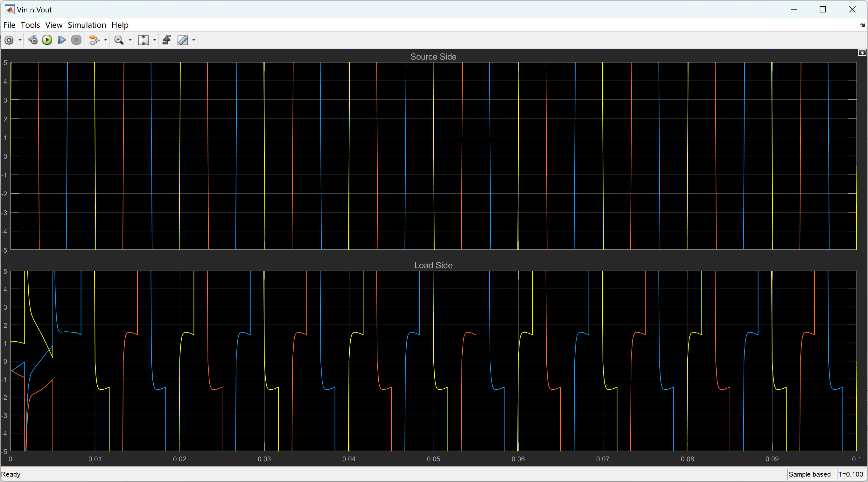Click the Run simulation play button
Image resolution: width=868 pixels, height=482 pixels.
pos(47,40)
